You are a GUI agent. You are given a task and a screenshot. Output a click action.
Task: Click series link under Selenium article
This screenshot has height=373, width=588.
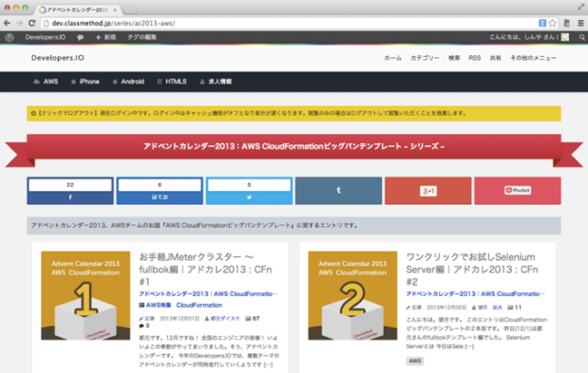coord(475,294)
